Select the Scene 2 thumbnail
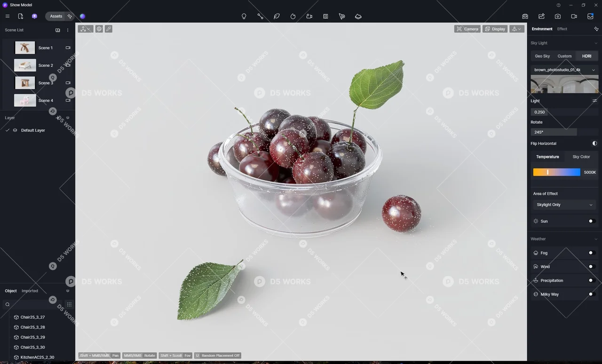The width and height of the screenshot is (602, 364). coord(25,65)
